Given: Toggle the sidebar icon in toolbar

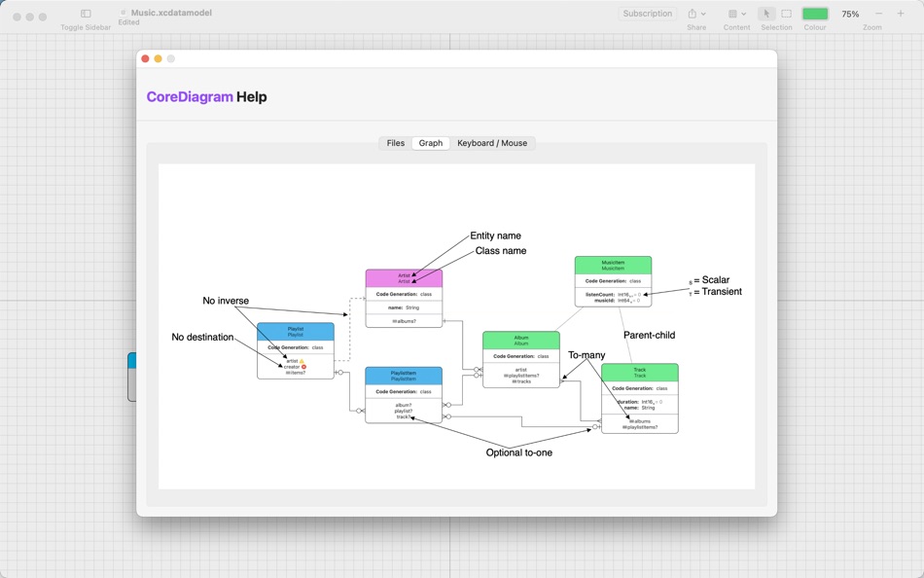Looking at the screenshot, I should pos(86,14).
